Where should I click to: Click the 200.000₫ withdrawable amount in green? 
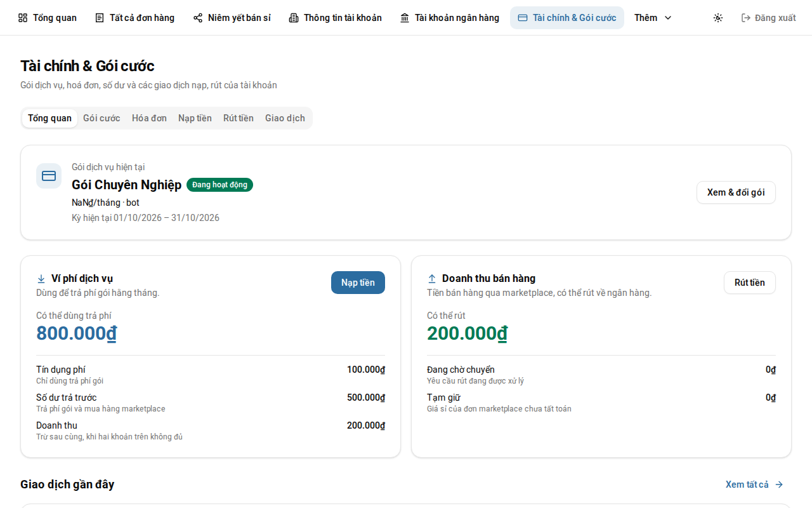click(467, 333)
